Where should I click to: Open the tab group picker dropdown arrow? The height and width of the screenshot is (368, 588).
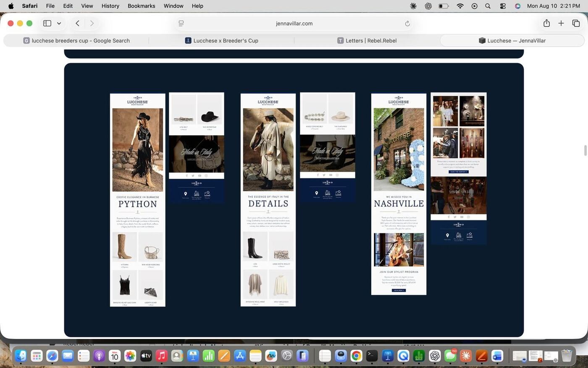click(x=59, y=24)
